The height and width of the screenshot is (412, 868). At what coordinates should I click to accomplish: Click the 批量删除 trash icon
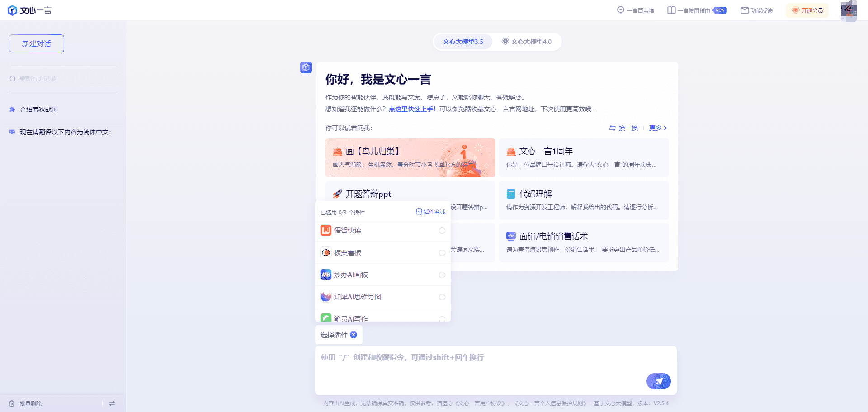click(x=12, y=403)
